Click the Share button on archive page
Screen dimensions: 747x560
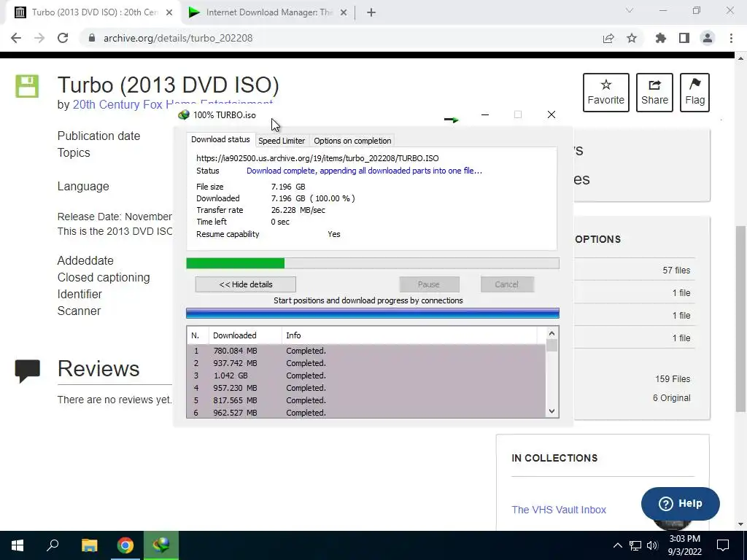click(x=654, y=93)
